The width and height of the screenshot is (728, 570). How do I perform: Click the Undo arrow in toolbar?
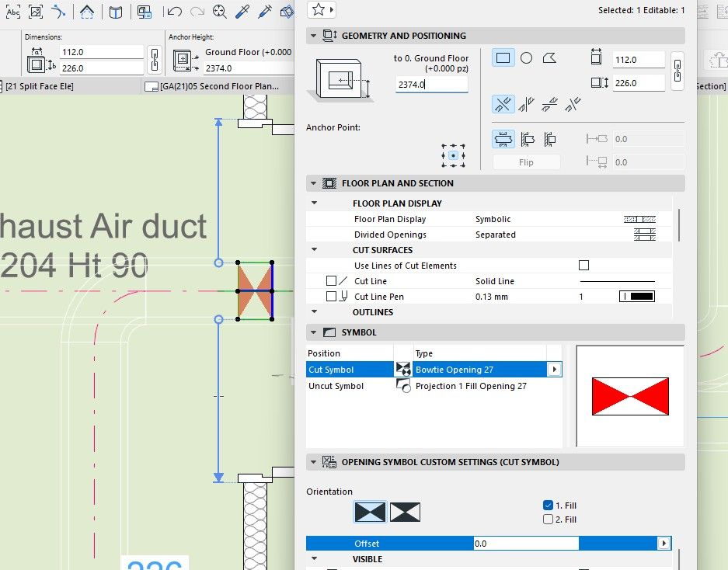[175, 12]
